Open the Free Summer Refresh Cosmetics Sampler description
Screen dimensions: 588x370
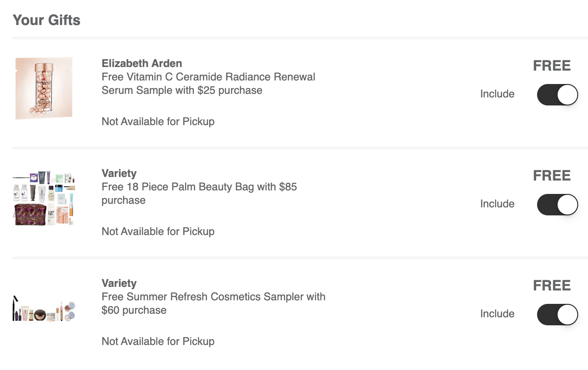[x=214, y=303]
